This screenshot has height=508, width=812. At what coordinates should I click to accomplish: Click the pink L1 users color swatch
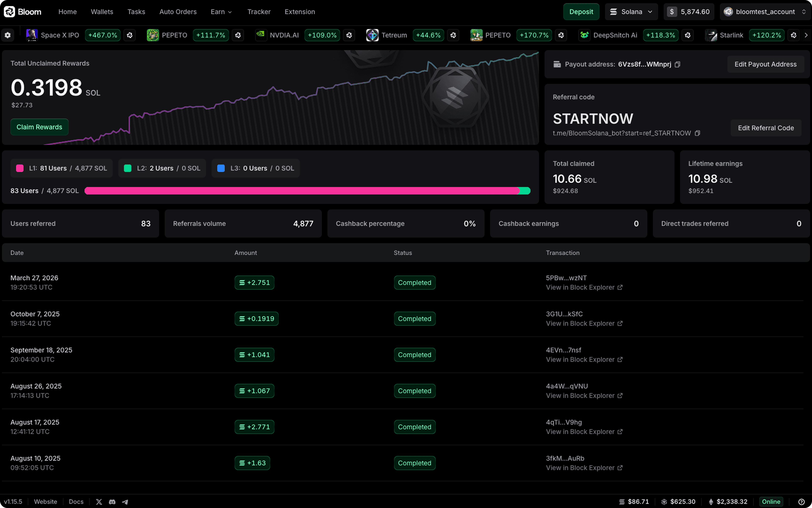click(20, 168)
